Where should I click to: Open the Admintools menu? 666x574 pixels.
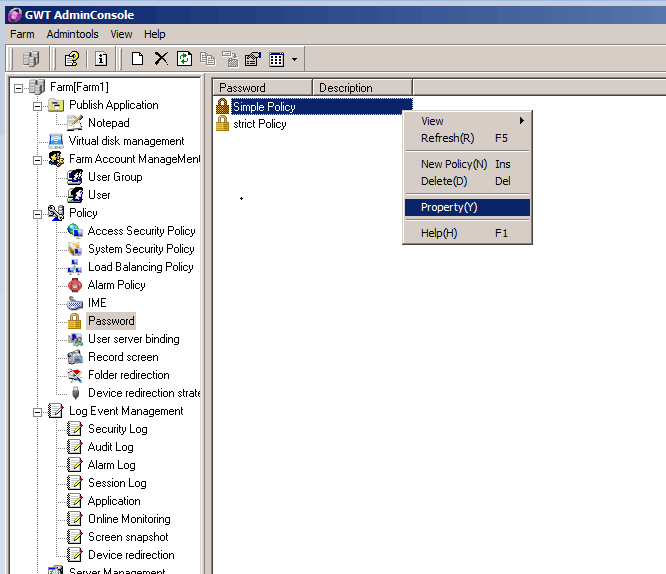72,34
